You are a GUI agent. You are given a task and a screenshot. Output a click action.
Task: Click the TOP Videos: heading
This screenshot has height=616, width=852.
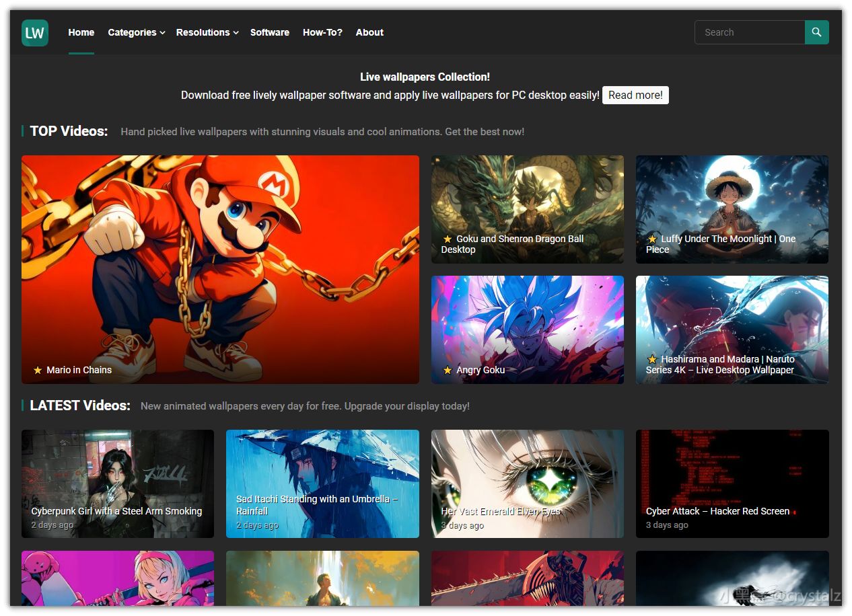click(69, 131)
